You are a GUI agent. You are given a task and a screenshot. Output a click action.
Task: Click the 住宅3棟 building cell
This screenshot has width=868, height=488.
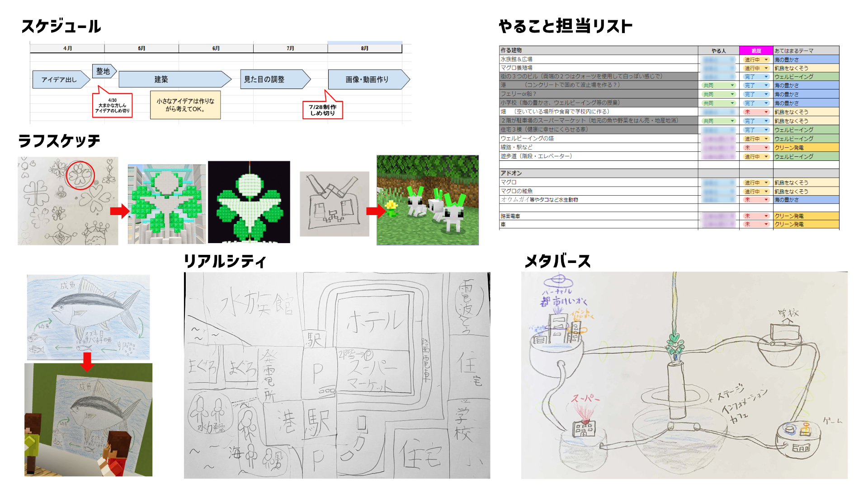599,130
